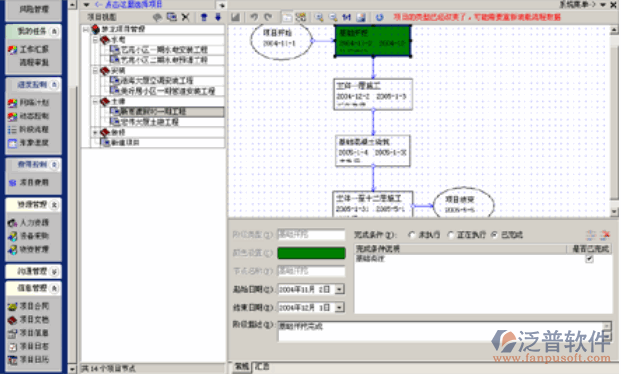
Task: Select the green start node in flow diagram
Action: tap(373, 41)
